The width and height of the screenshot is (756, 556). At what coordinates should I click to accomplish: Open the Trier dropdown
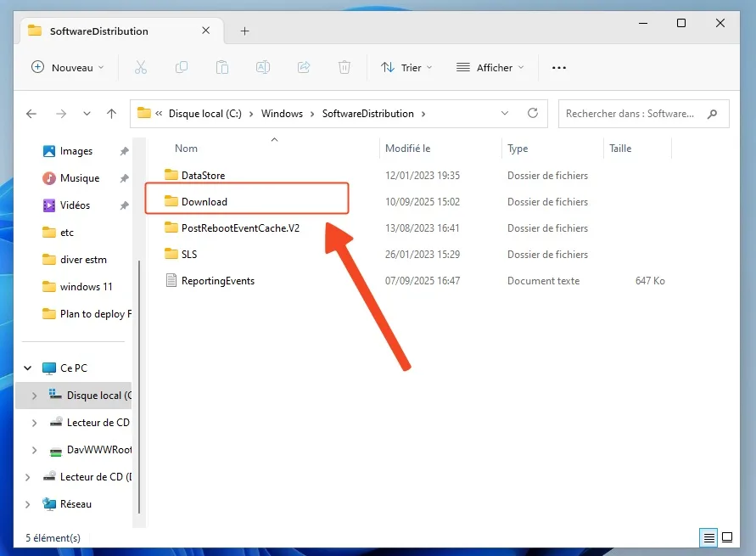point(406,67)
